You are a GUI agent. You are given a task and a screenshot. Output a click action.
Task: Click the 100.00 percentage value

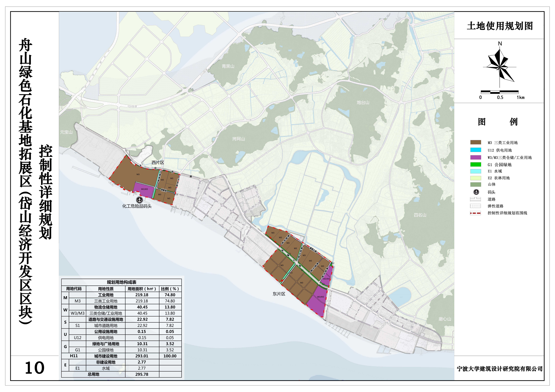pyautogui.click(x=170, y=356)
